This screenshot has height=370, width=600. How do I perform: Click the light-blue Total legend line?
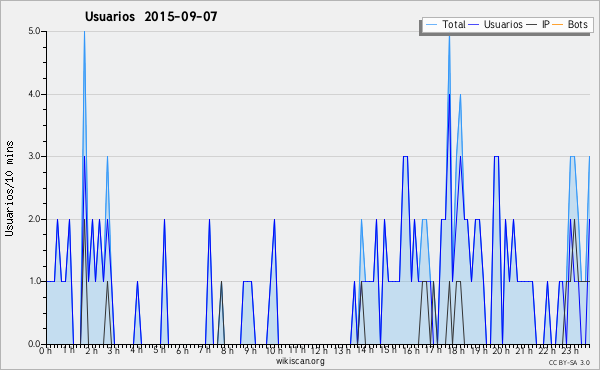(x=431, y=24)
